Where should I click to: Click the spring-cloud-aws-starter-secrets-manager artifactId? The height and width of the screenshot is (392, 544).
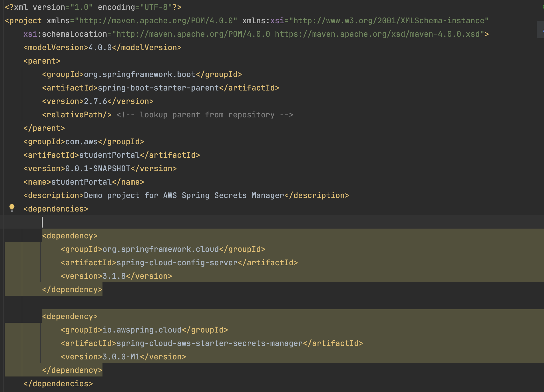210,343
